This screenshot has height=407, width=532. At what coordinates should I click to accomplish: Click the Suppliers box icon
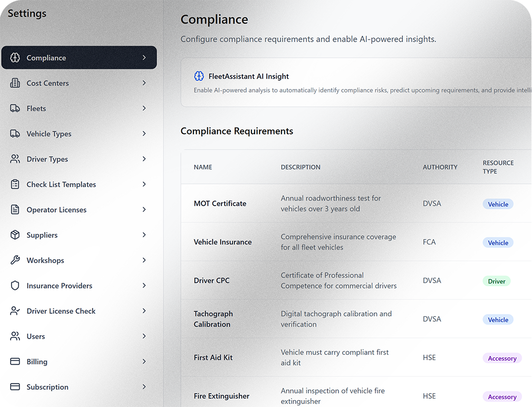15,235
